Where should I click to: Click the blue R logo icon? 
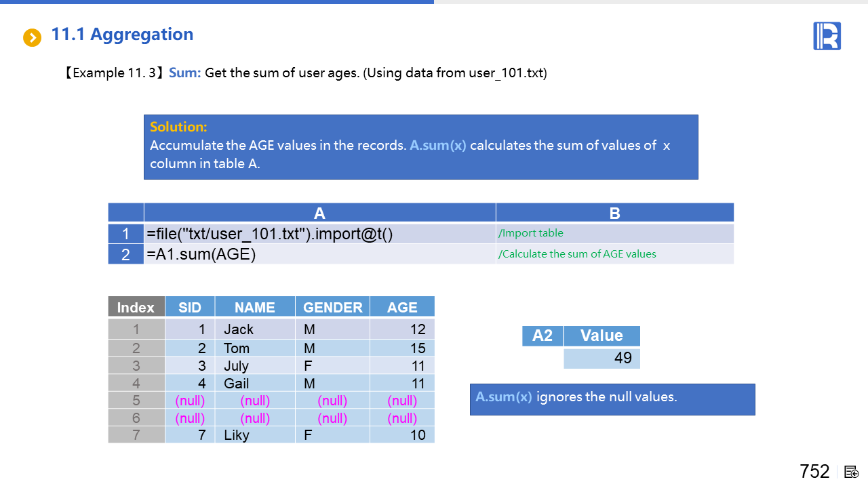tap(827, 36)
